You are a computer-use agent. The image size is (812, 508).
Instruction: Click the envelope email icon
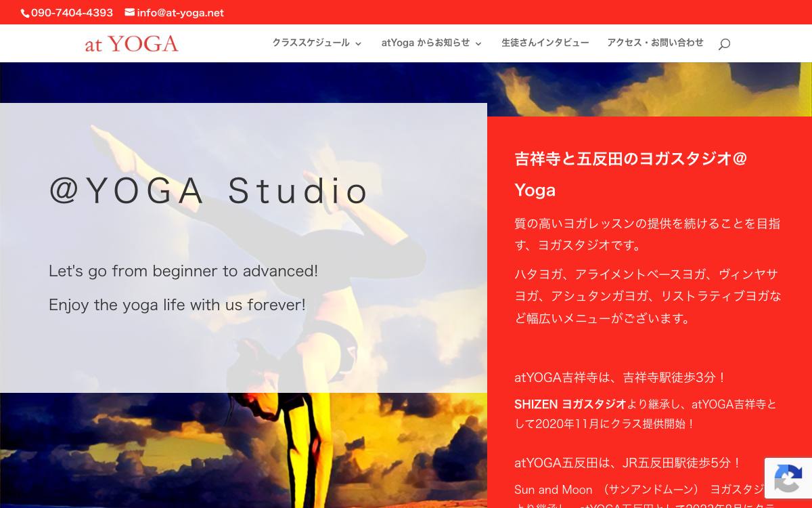pyautogui.click(x=130, y=12)
